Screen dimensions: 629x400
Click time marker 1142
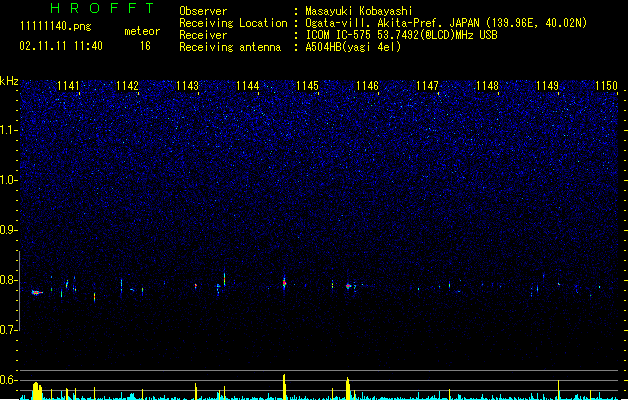point(127,86)
